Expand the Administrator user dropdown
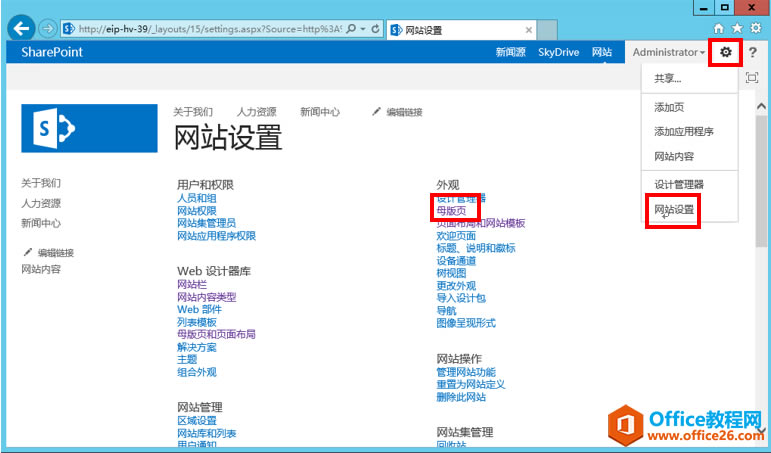771x453 pixels. point(669,52)
